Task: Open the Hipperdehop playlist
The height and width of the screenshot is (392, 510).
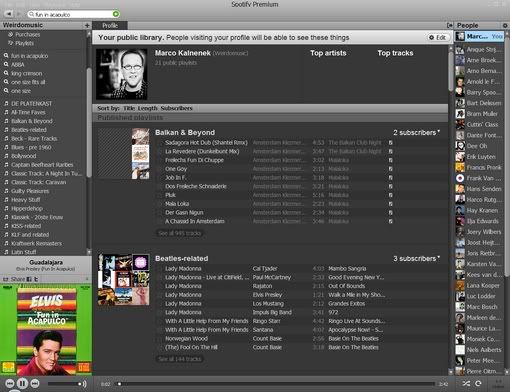Action: [x=27, y=208]
